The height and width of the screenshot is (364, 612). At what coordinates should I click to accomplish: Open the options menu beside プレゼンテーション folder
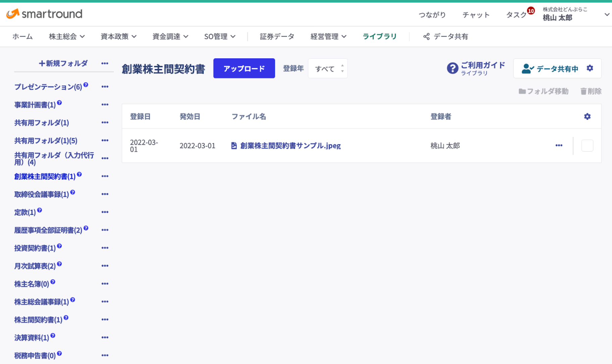(105, 86)
